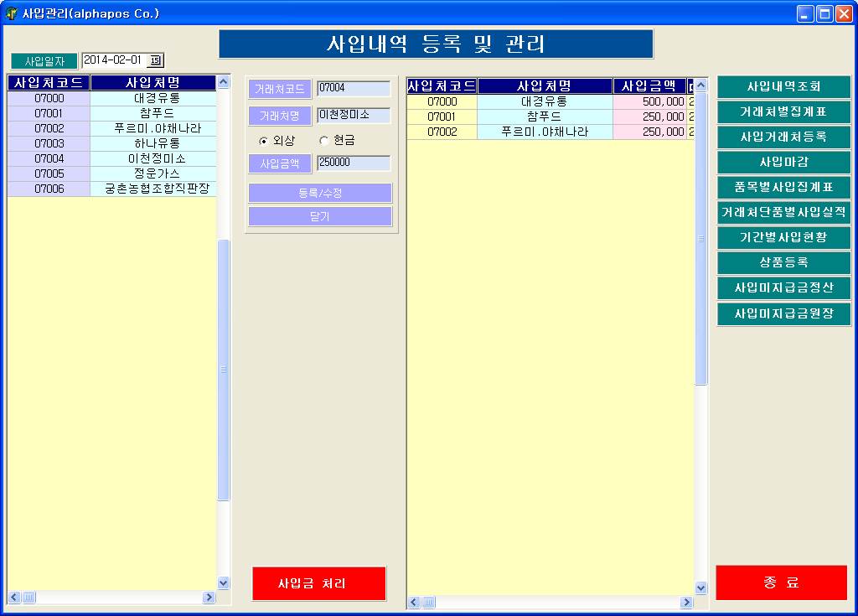Select 정운가스 in the left supplier list

point(154,173)
